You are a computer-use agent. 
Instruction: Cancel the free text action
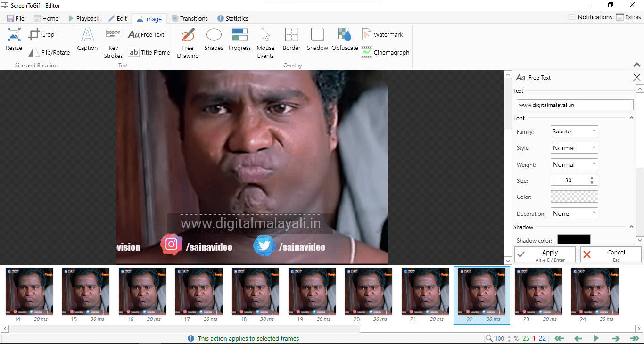point(611,254)
